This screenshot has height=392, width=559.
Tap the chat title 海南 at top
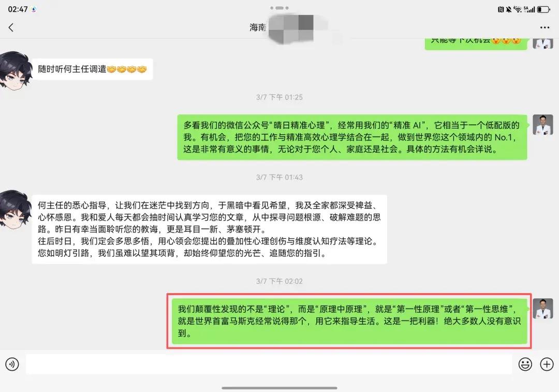pos(257,27)
